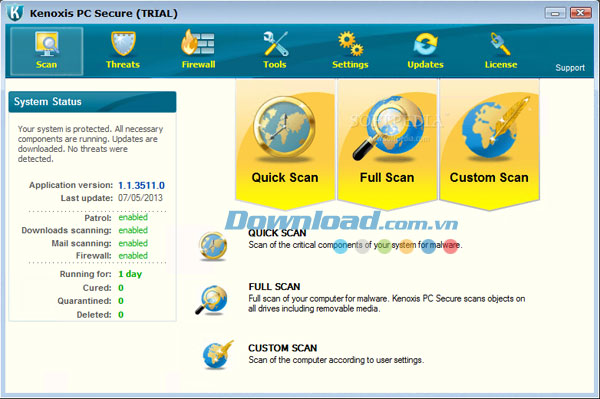Image resolution: width=600 pixels, height=399 pixels.
Task: Click the CUSTOM SCAN heading text
Action: point(283,348)
